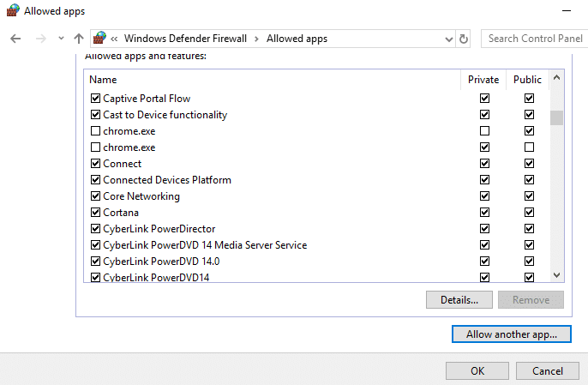Image resolution: width=588 pixels, height=385 pixels.
Task: Click the firewall icon in address bar
Action: pyautogui.click(x=100, y=39)
